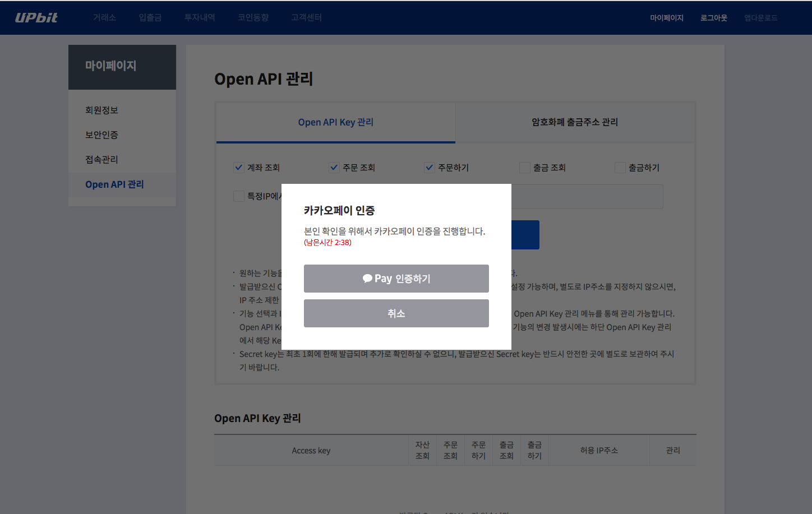Switch to 암호화폐 출금주소 관리 tab
812x514 pixels.
575,122
